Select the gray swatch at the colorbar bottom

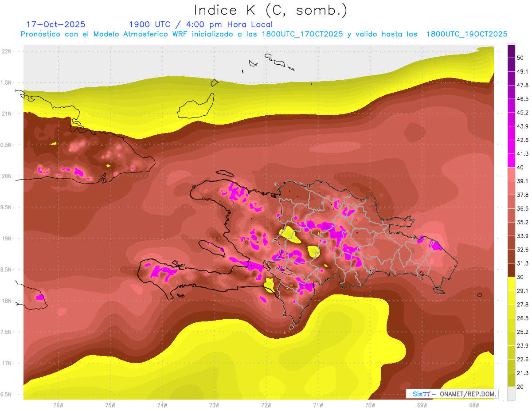coord(511,393)
